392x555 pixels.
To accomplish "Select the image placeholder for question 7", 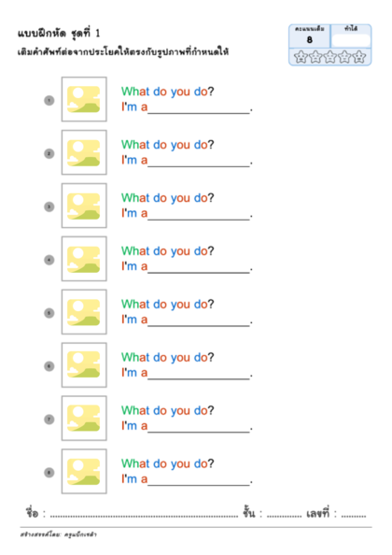I will coord(84,418).
